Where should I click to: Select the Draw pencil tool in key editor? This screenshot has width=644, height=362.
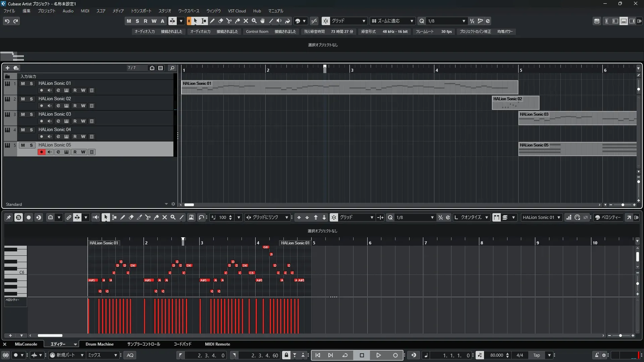[123, 218]
